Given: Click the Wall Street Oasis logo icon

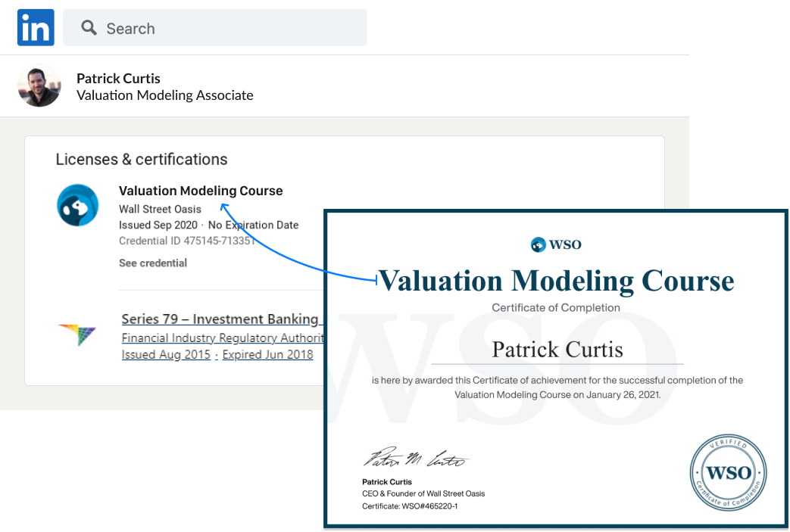Looking at the screenshot, I should tap(78, 205).
